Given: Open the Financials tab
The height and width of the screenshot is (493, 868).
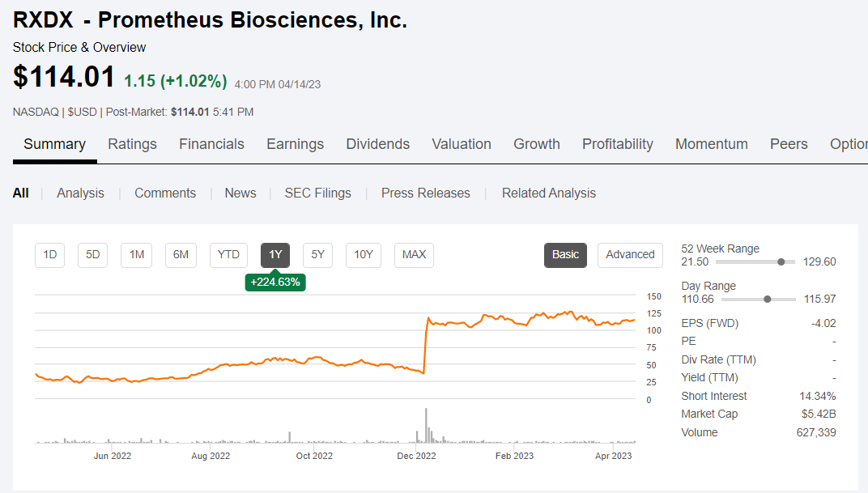Looking at the screenshot, I should click(211, 144).
